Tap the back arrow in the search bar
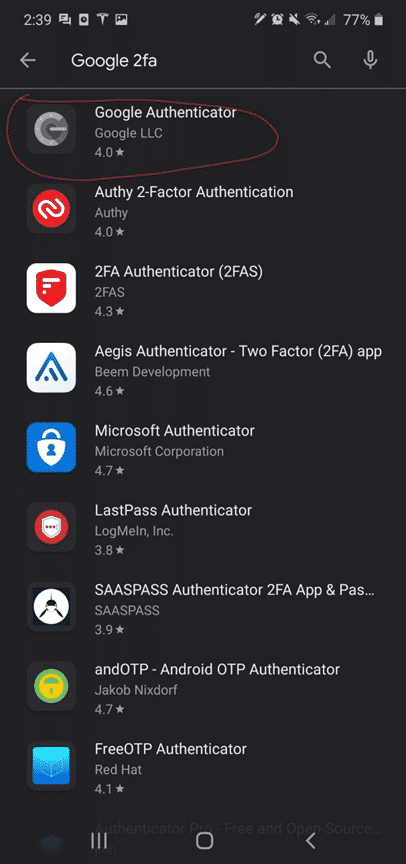 28,60
